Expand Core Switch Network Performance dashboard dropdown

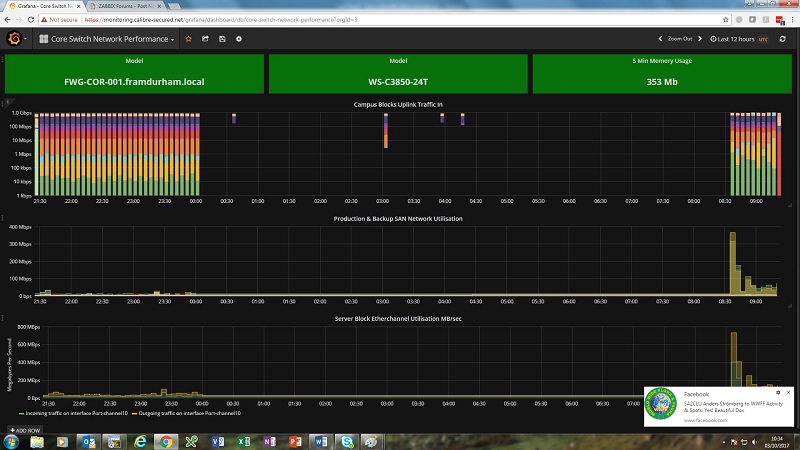click(107, 39)
